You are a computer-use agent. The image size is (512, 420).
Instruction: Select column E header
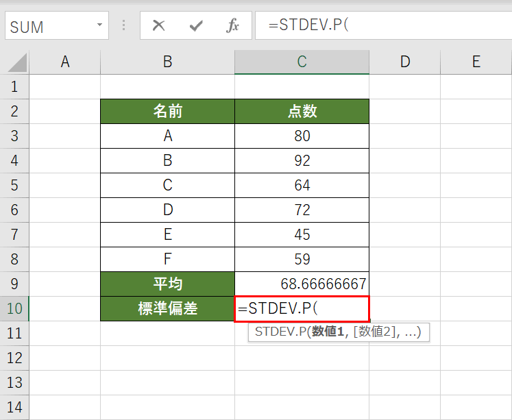[476, 62]
